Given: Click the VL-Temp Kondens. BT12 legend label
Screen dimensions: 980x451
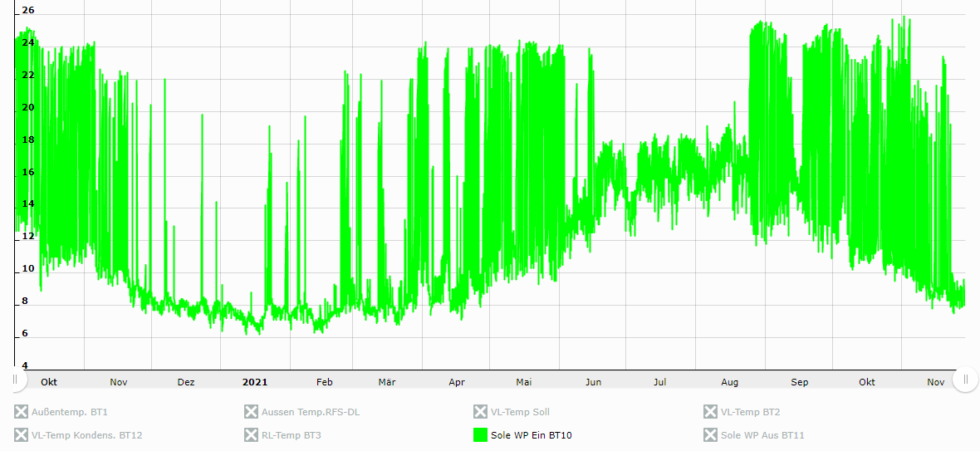Looking at the screenshot, I should click(x=87, y=435).
